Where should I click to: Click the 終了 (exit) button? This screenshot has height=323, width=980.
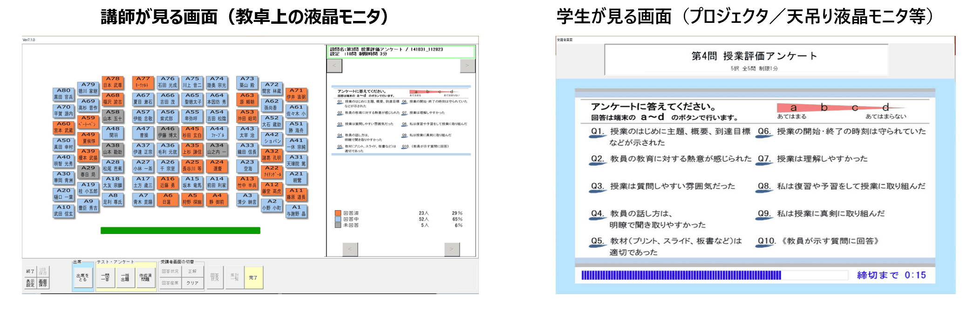[30, 271]
